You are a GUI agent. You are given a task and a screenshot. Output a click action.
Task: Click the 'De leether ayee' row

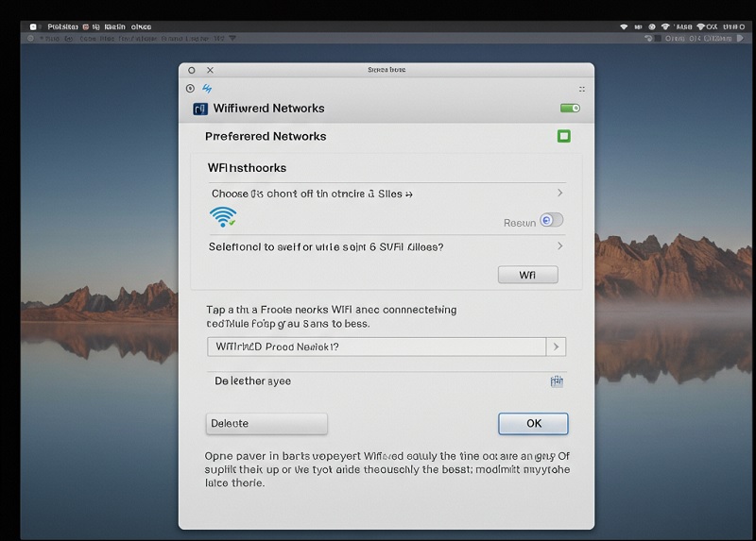coord(387,381)
